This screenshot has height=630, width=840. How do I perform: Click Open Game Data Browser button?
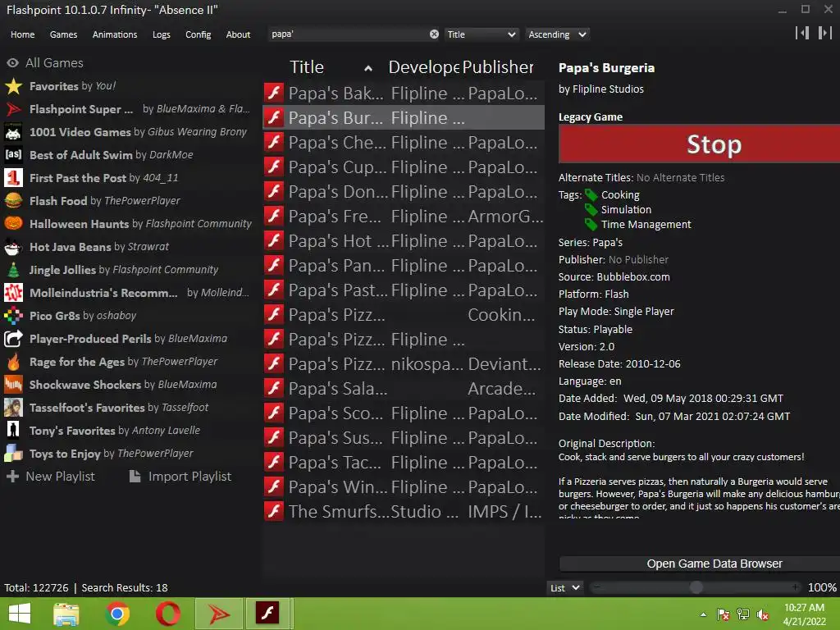(700, 564)
